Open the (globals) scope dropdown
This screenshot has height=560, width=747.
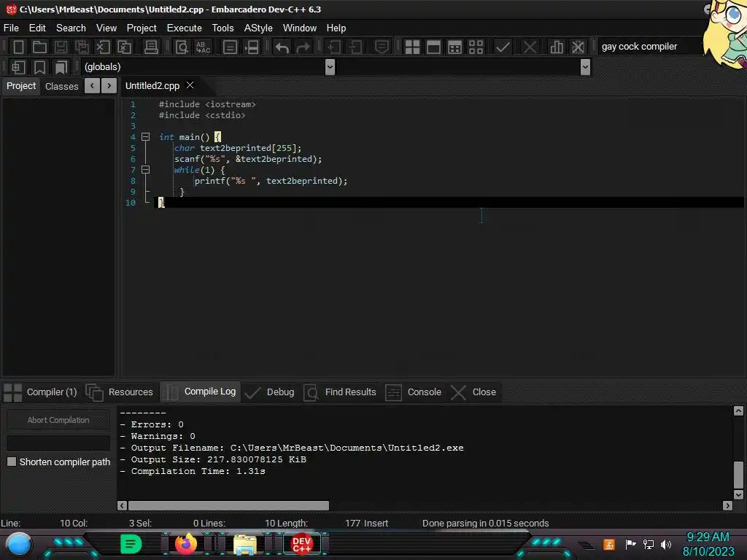tap(330, 67)
